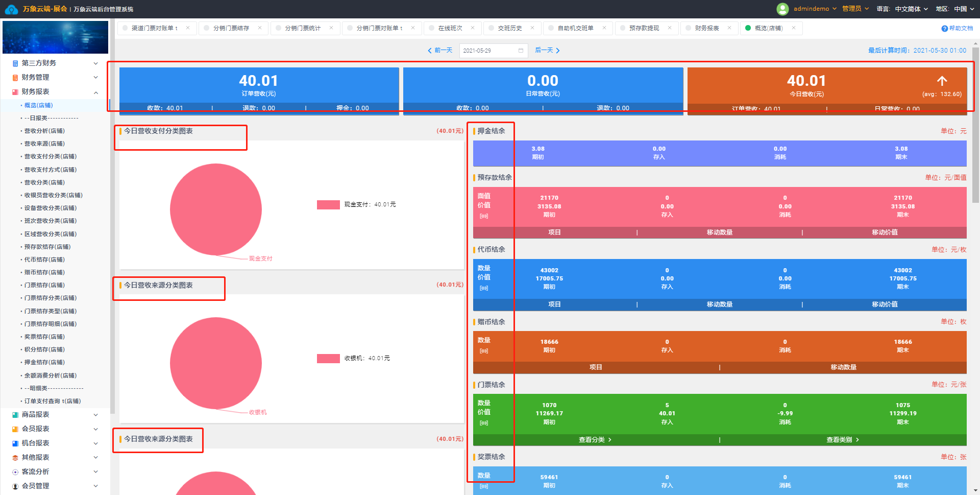Open 收银员营收分类(店铺) report
The width and height of the screenshot is (980, 495).
tap(54, 196)
